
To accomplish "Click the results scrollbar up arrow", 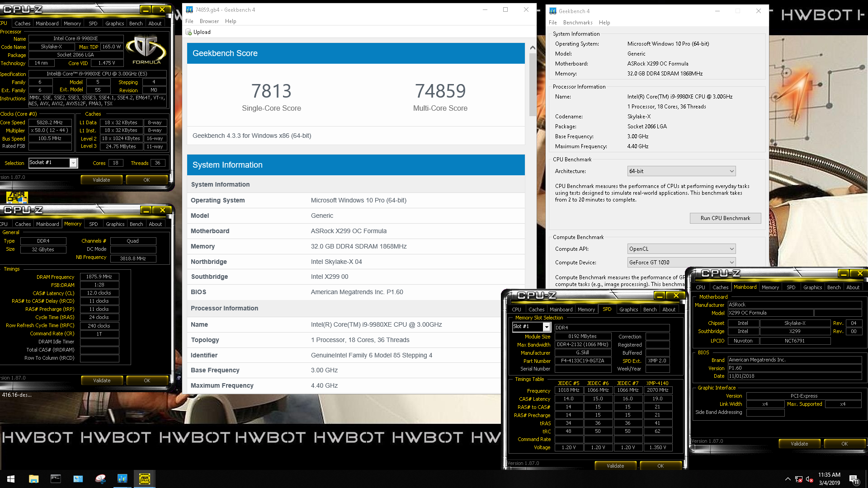I will [533, 47].
